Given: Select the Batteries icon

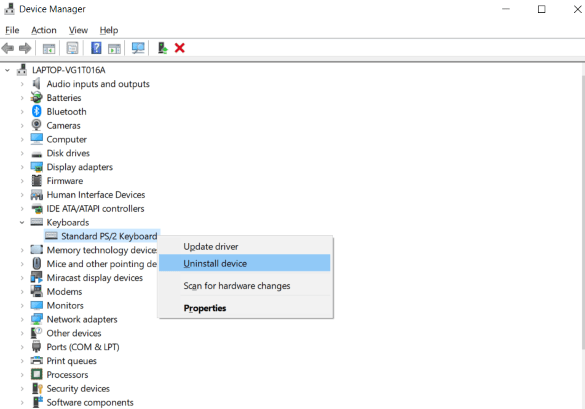Looking at the screenshot, I should [x=37, y=97].
